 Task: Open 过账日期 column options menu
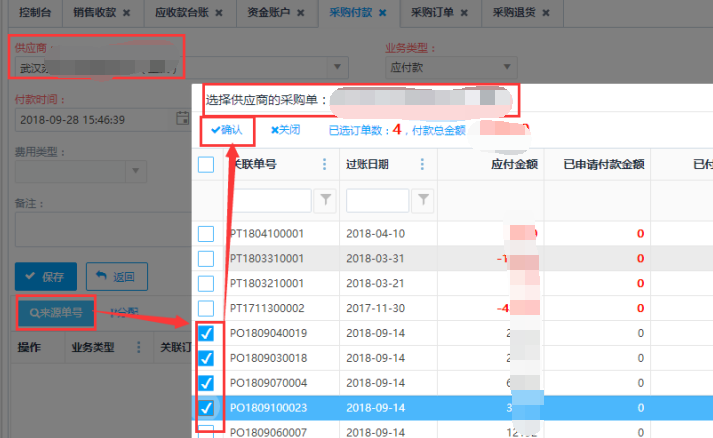click(x=422, y=165)
